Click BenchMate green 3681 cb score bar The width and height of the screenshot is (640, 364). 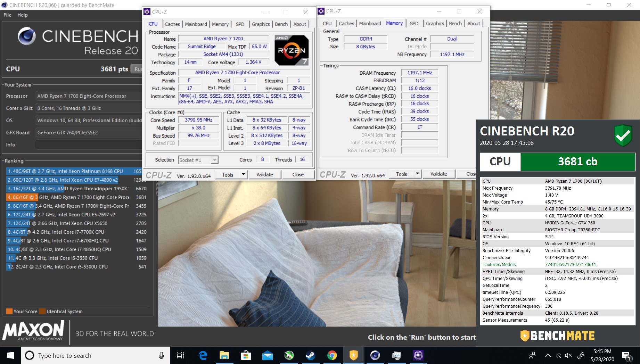point(577,162)
